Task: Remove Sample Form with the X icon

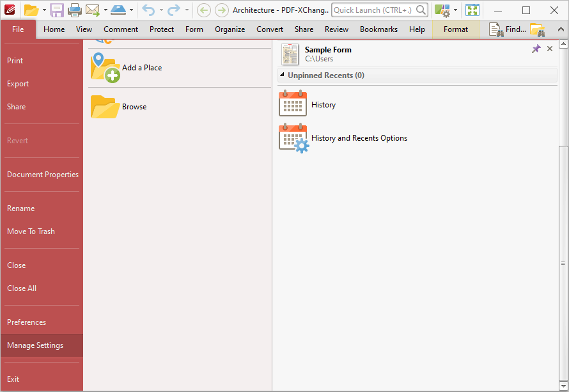Action: point(550,49)
